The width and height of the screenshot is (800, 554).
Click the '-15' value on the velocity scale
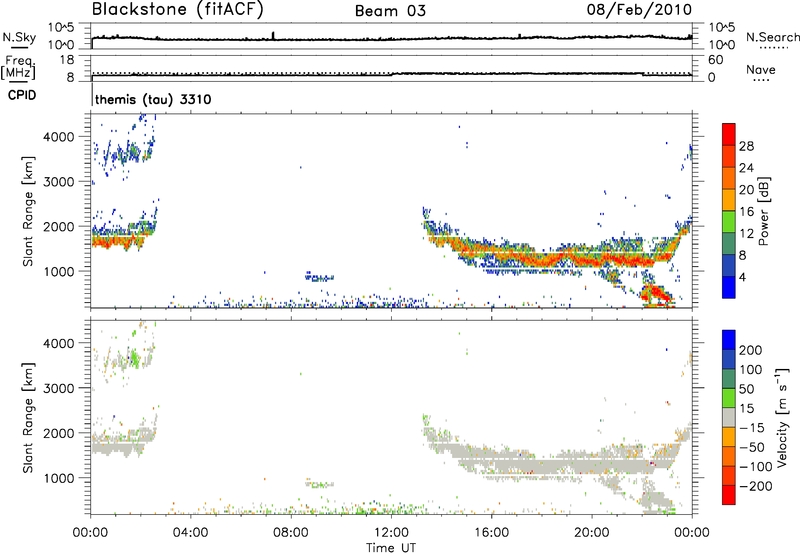752,428
